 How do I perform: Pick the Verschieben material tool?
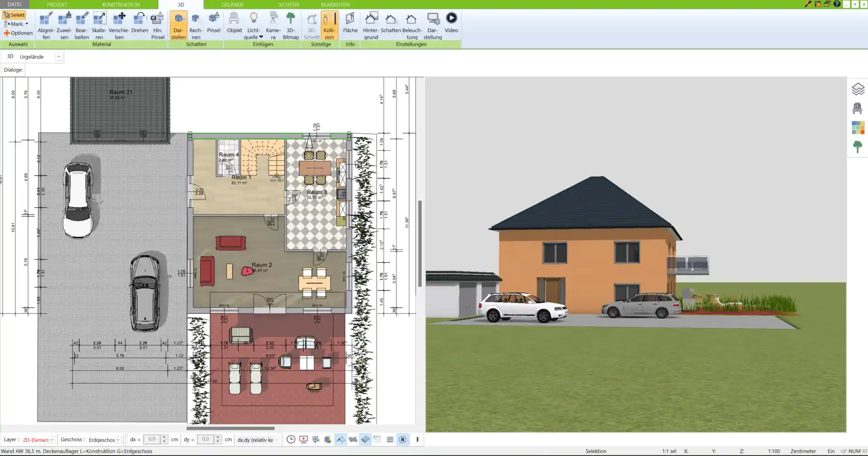(x=119, y=26)
